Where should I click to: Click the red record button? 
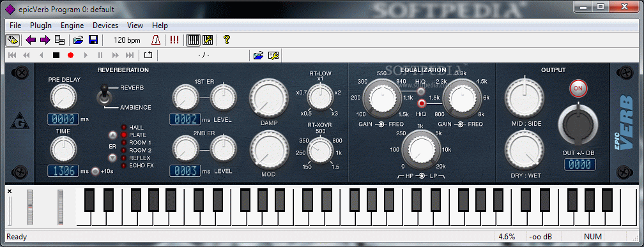point(71,55)
